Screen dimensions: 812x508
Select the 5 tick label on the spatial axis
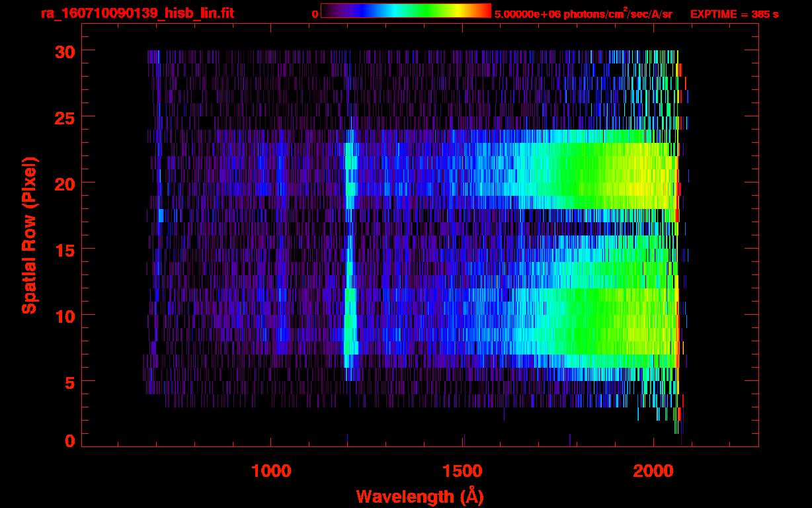coord(69,382)
